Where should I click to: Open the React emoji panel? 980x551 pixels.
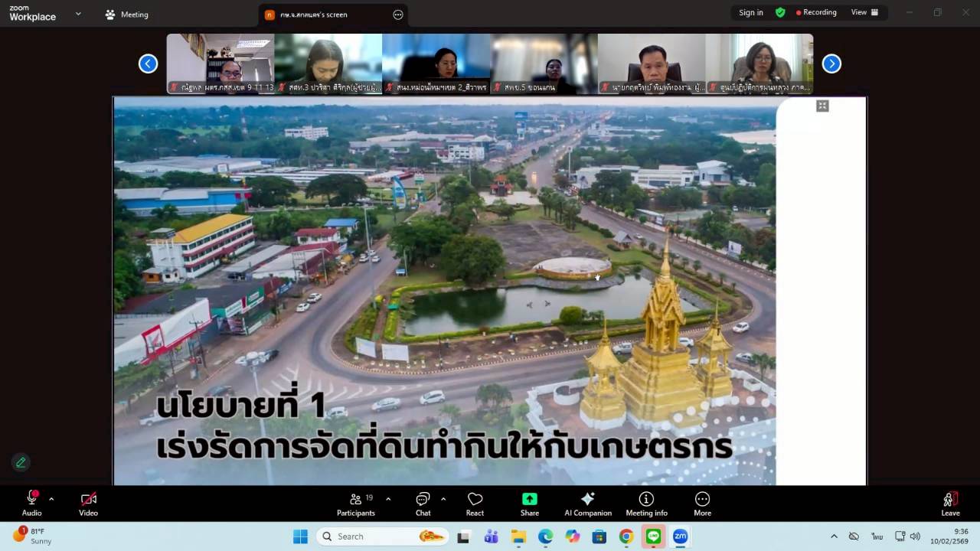(x=475, y=503)
